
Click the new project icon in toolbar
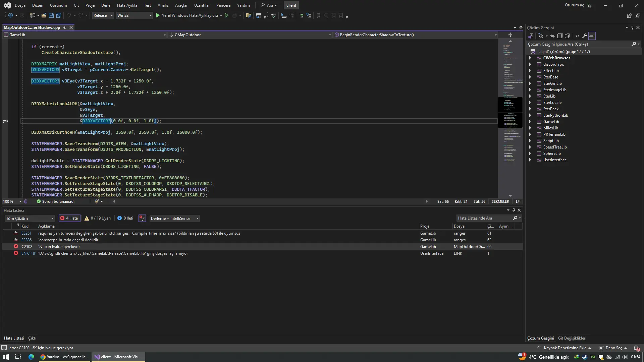coord(32,15)
